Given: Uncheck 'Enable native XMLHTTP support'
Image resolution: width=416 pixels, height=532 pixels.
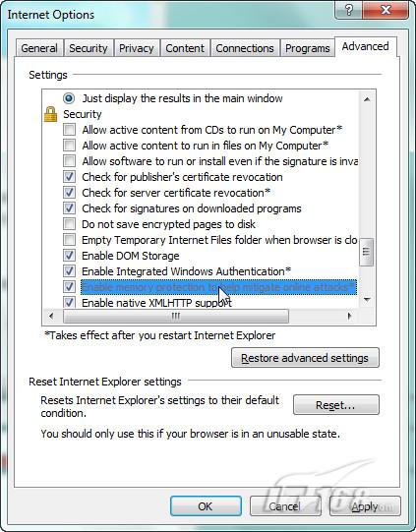Looking at the screenshot, I should [x=69, y=302].
